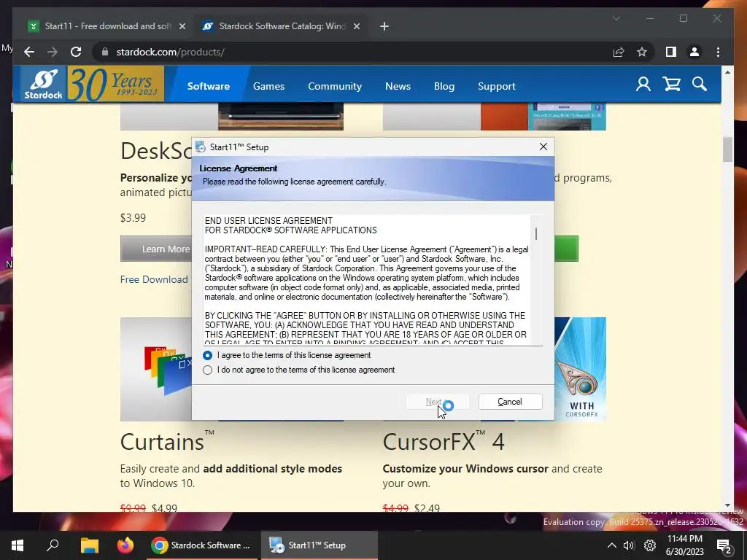
Task: Reload the page in Chrome
Action: point(76,52)
